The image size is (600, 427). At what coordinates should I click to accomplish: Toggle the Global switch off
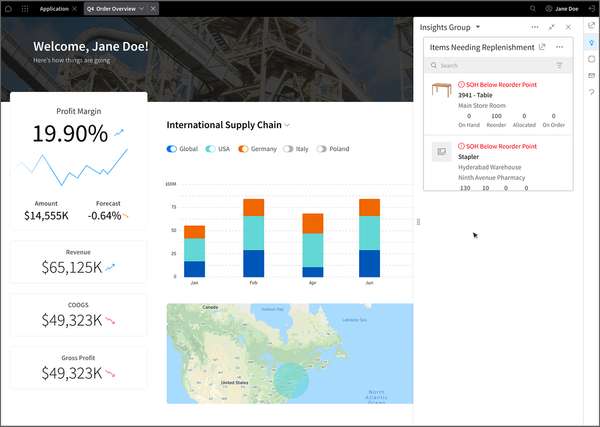coord(172,149)
